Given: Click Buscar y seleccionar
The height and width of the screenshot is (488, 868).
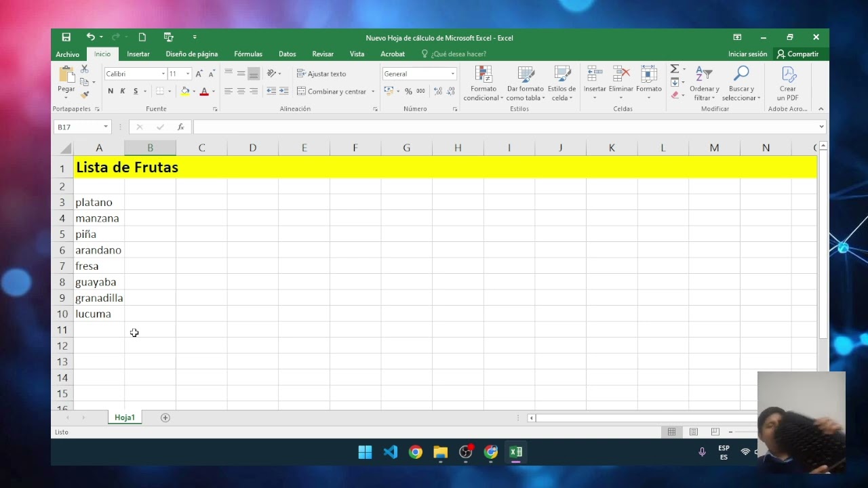Looking at the screenshot, I should 741,84.
